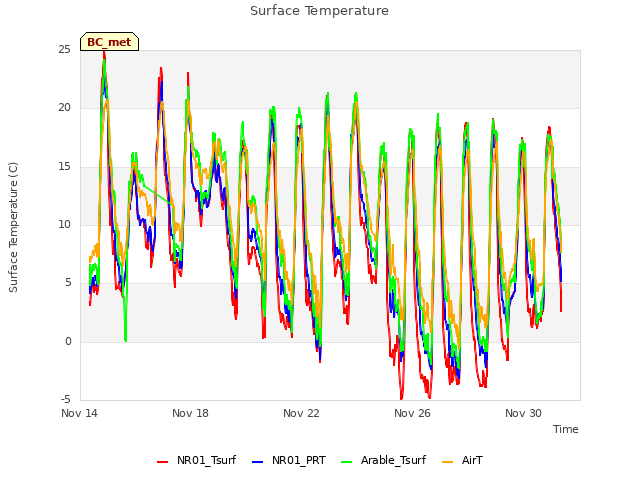This screenshot has width=640, height=480.
Task: Click the 20 y-axis tick label
Action: pos(64,108)
